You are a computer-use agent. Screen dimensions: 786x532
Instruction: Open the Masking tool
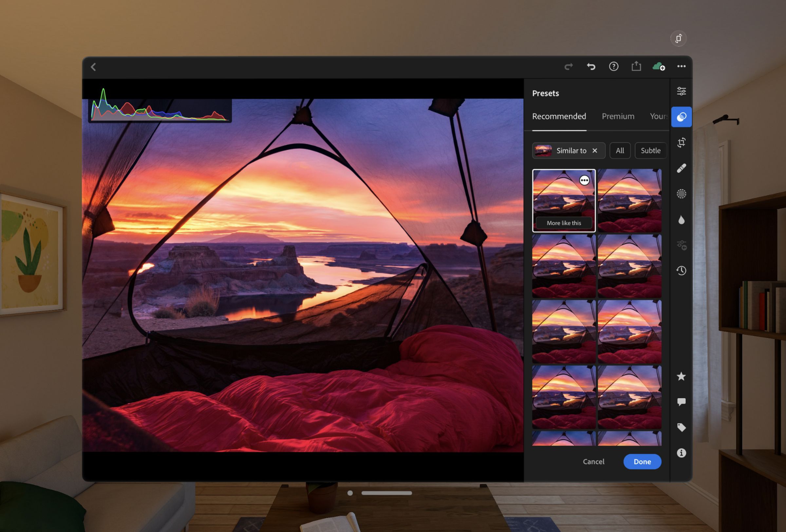[x=681, y=194]
